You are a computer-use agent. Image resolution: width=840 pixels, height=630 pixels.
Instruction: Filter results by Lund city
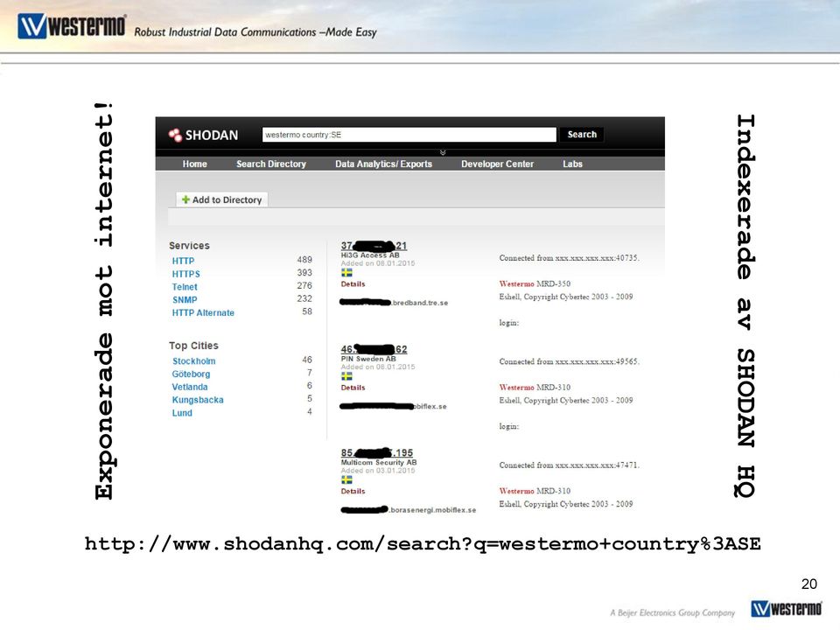(x=182, y=412)
